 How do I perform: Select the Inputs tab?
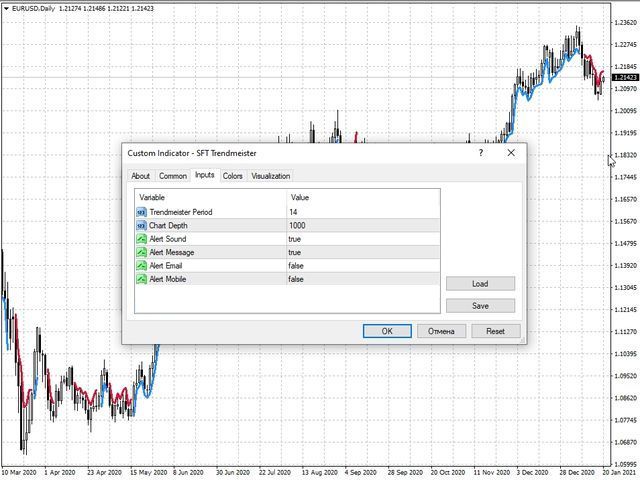tap(204, 175)
